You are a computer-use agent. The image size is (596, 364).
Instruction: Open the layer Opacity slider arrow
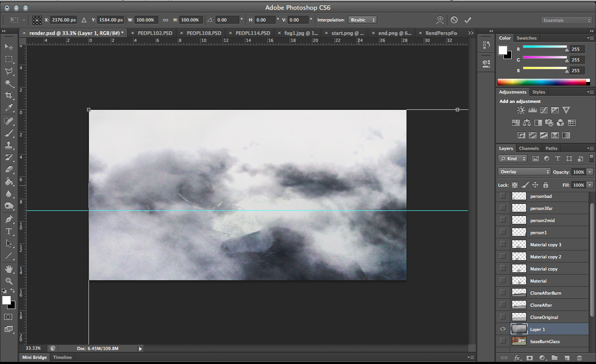pyautogui.click(x=590, y=172)
